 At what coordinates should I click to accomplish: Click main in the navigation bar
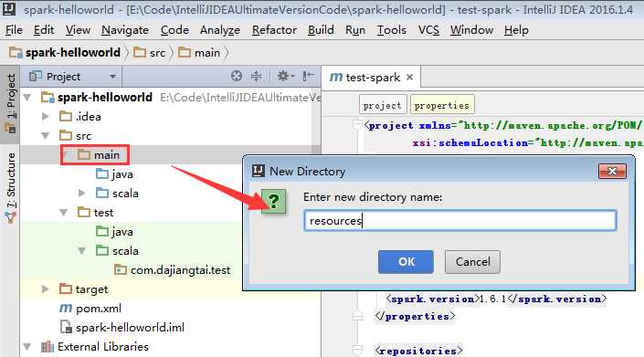(x=200, y=53)
